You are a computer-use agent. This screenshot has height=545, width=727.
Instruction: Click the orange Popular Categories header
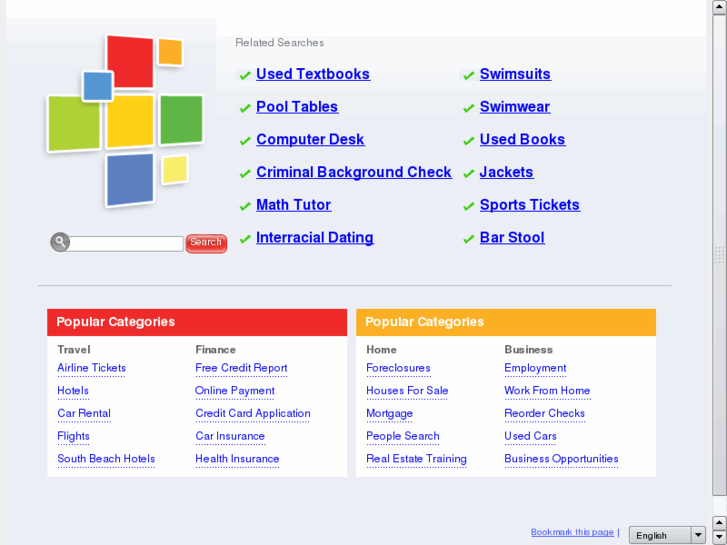click(506, 322)
